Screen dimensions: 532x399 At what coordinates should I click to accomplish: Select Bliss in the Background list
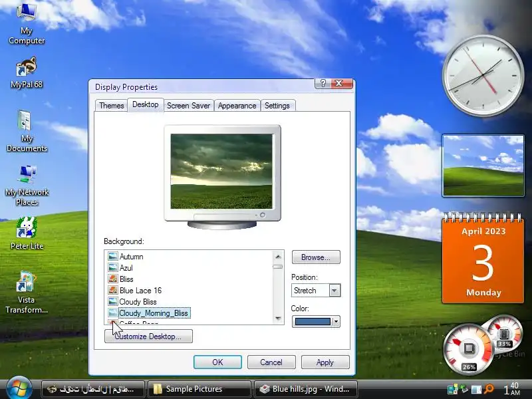coord(126,279)
